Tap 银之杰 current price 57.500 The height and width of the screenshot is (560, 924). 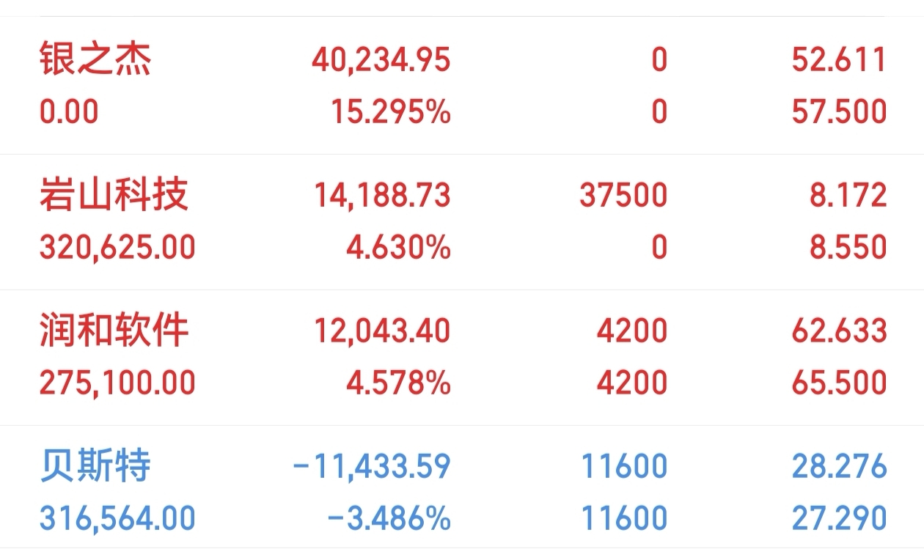tap(839, 112)
